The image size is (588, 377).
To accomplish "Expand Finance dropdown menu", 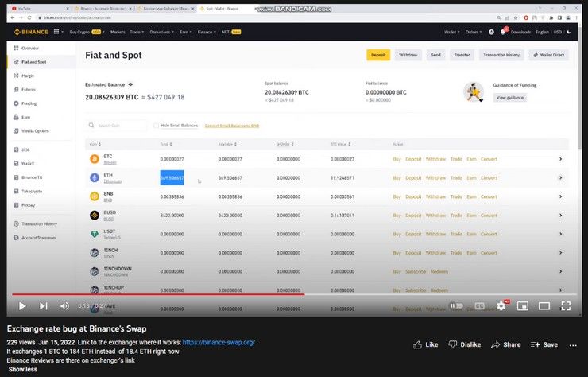I will tap(207, 32).
